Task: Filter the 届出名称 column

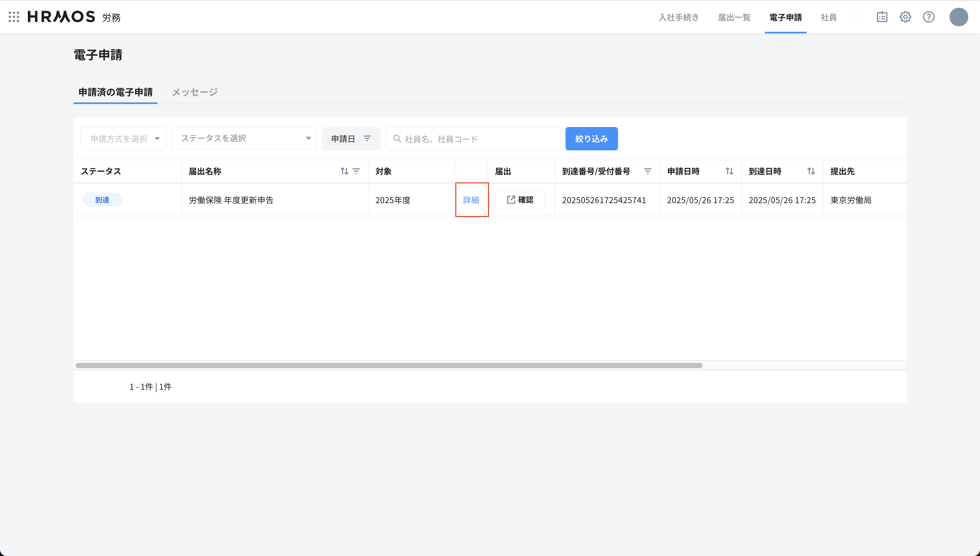Action: click(356, 171)
